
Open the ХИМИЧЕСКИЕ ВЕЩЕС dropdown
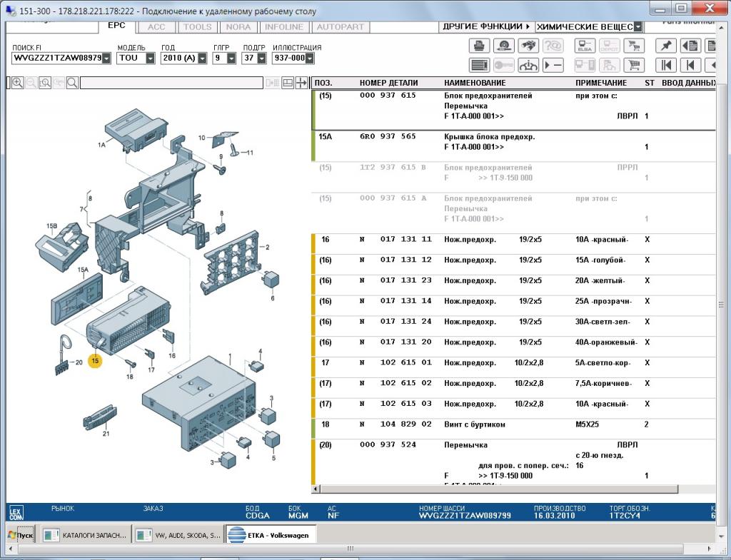pyautogui.click(x=638, y=27)
